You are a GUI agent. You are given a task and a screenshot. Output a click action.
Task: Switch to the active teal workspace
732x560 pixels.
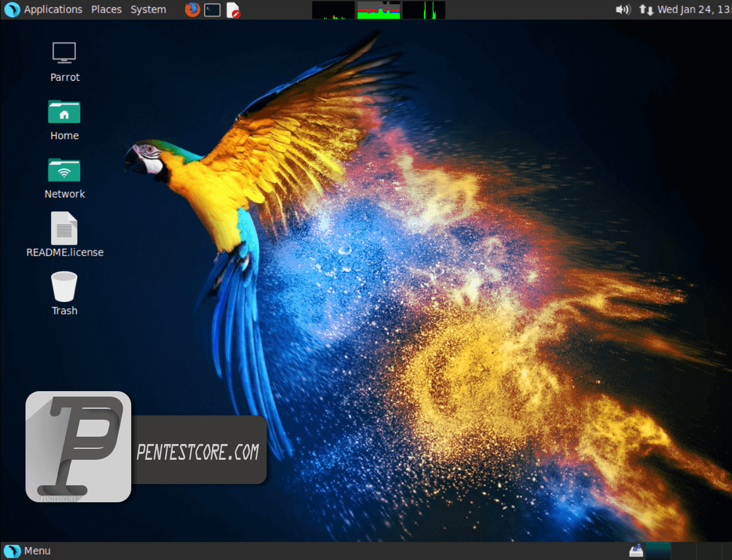657,550
